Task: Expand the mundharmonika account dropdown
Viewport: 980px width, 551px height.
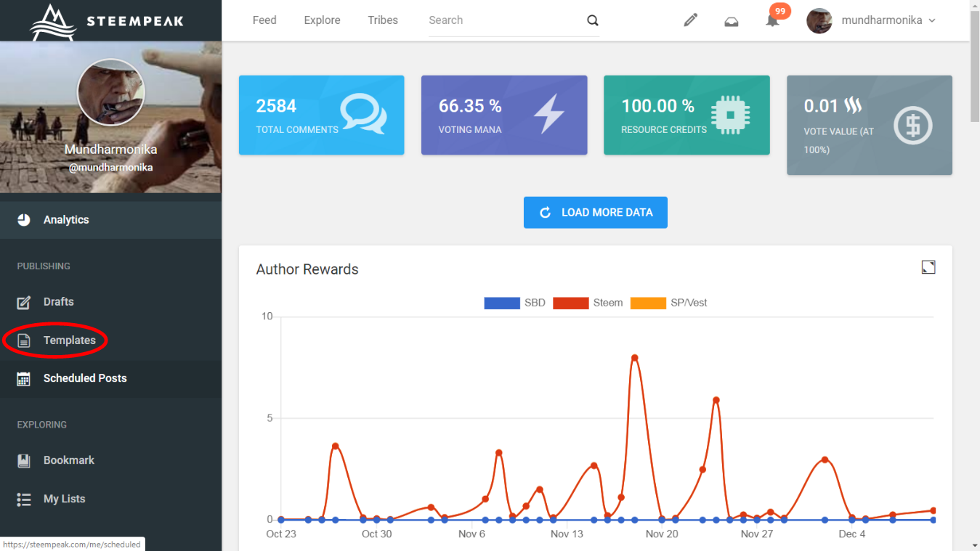Action: point(888,20)
